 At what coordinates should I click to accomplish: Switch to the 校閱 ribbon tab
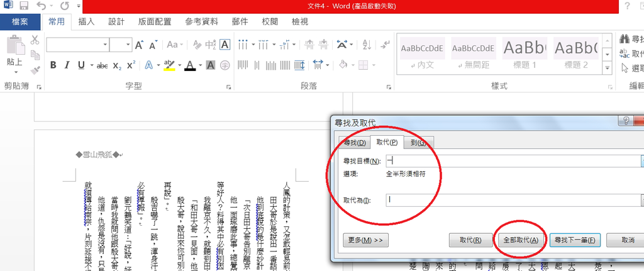point(270,22)
